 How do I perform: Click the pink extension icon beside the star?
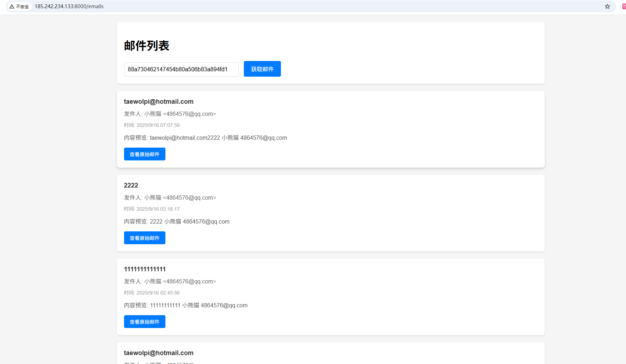(624, 6)
